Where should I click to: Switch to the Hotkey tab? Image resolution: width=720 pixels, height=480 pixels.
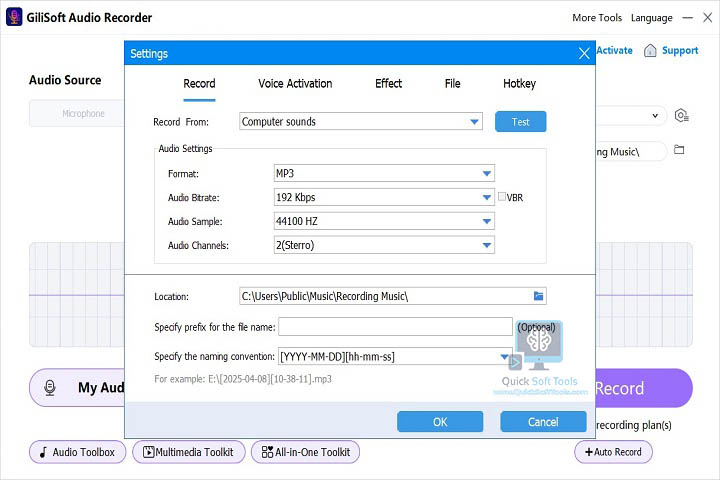coord(519,84)
